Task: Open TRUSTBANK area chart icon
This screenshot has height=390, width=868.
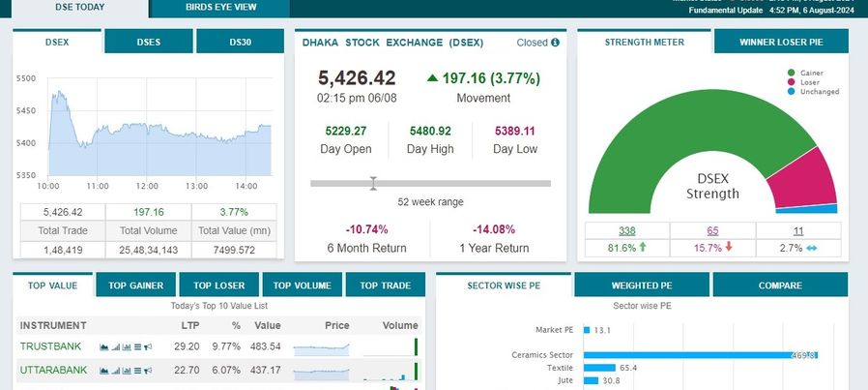Action: click(104, 346)
